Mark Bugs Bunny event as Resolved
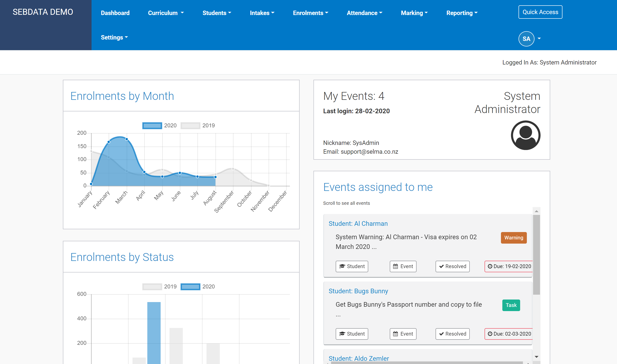617x364 pixels. pyautogui.click(x=453, y=334)
